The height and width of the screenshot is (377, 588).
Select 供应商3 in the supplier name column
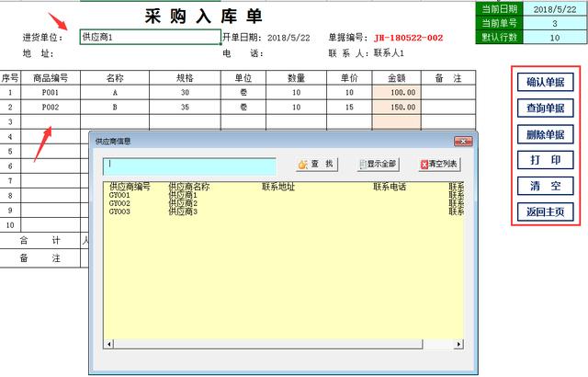pos(183,211)
